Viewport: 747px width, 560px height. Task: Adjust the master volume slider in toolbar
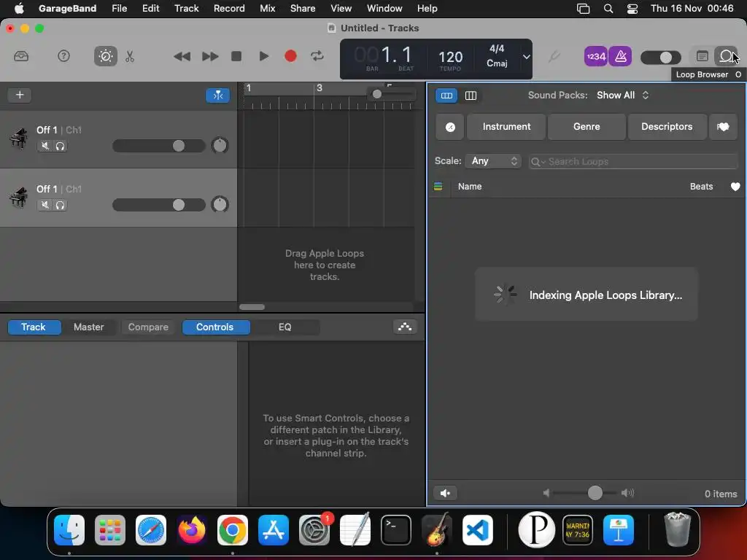(x=661, y=58)
